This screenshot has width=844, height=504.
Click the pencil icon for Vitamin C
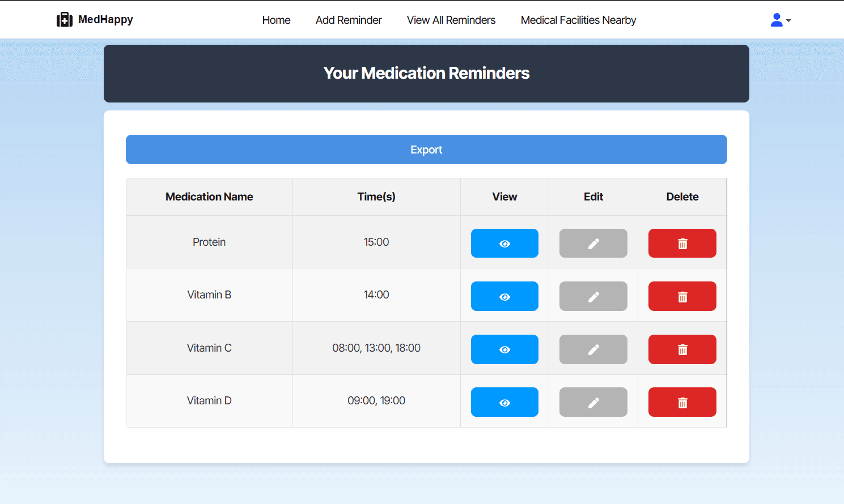point(593,349)
